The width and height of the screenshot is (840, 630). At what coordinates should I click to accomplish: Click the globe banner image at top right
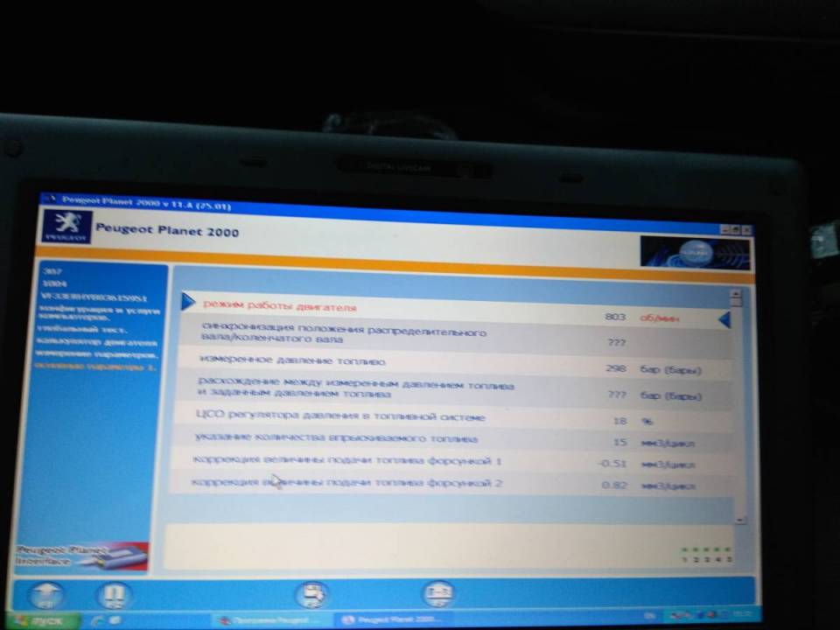pos(695,251)
